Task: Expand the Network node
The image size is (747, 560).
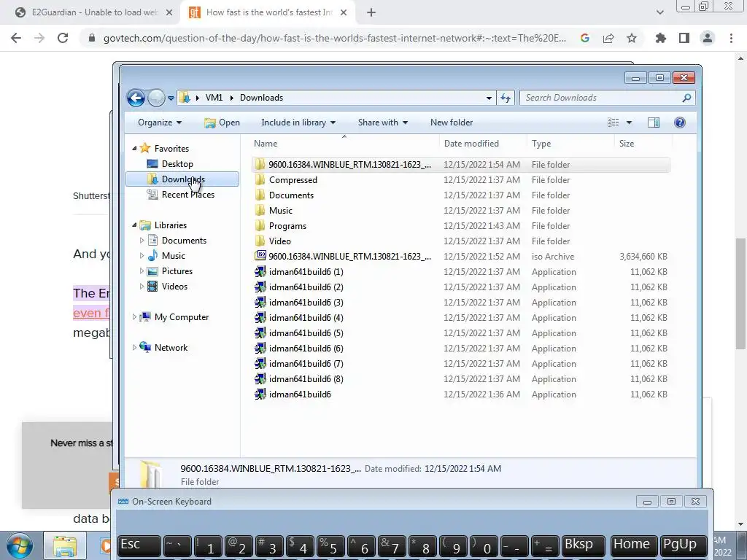Action: pos(134,348)
